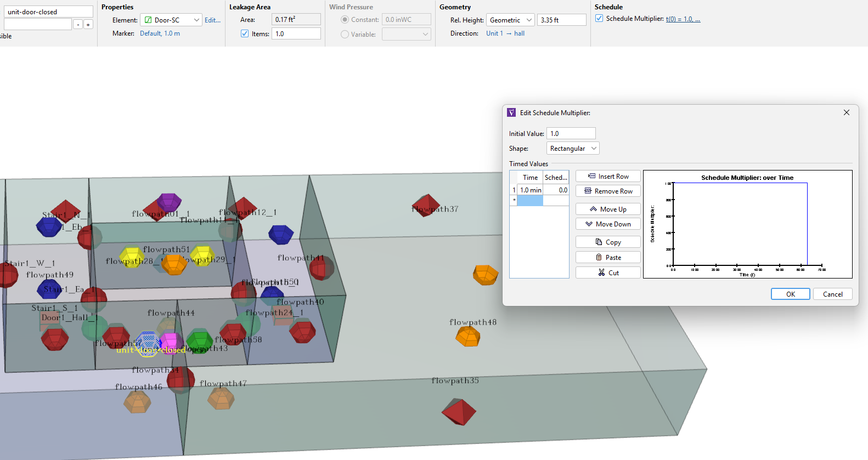Image resolution: width=868 pixels, height=460 pixels.
Task: Copy the timed values row
Action: (x=608, y=242)
